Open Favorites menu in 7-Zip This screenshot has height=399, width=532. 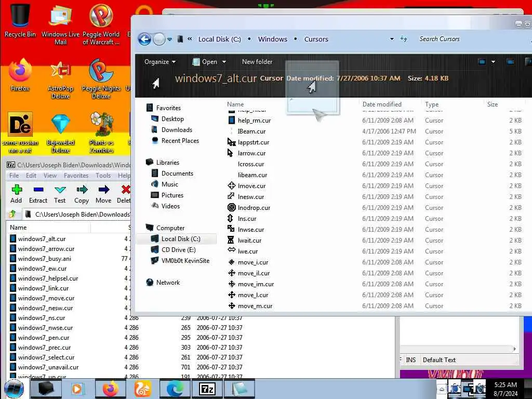tap(76, 176)
